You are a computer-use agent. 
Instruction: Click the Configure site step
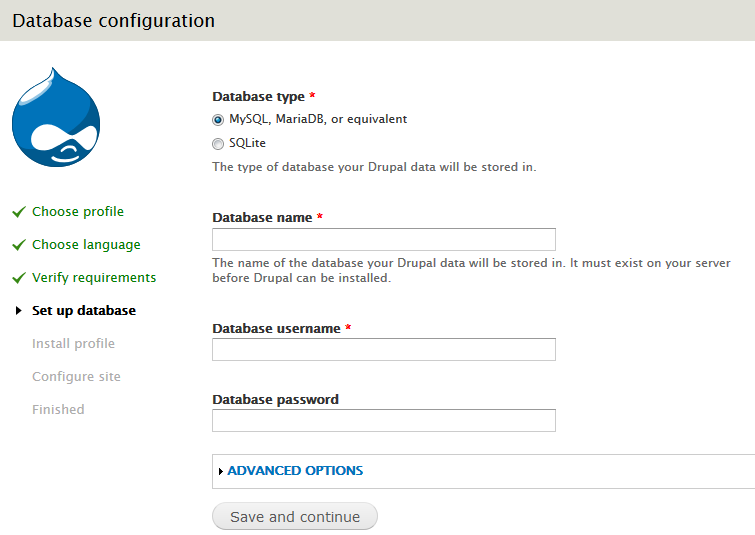coord(76,377)
